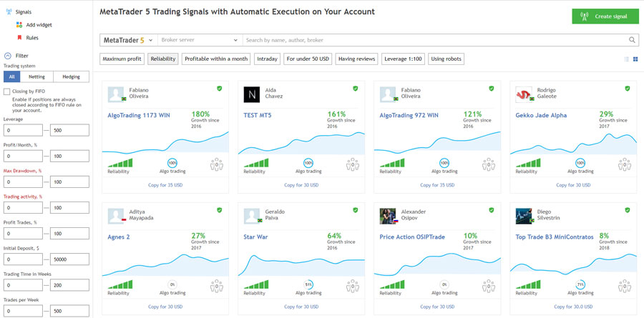Click Copy for 30 USD on TEST MT5
The height and width of the screenshot is (318, 644).
pyautogui.click(x=301, y=185)
